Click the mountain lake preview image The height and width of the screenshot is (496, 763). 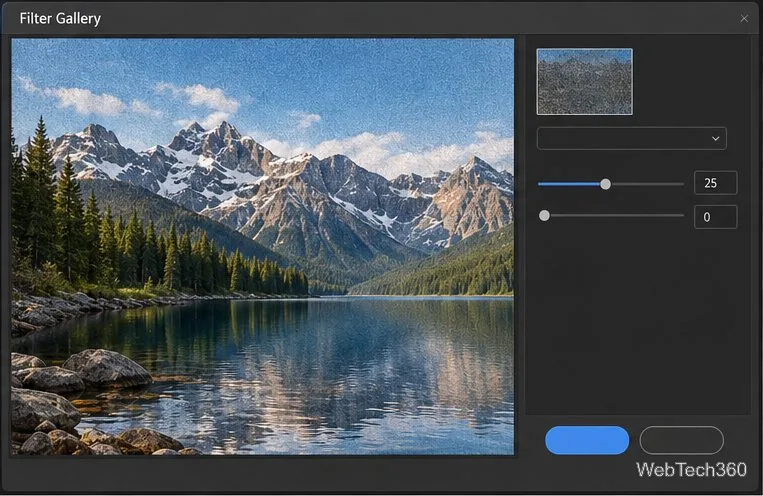[263, 247]
